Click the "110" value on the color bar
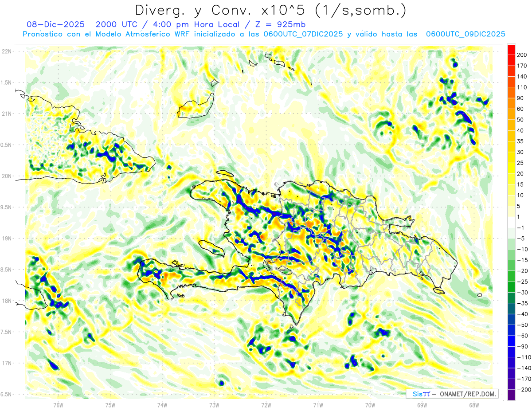This screenshot has width=532, height=411. [x=522, y=87]
